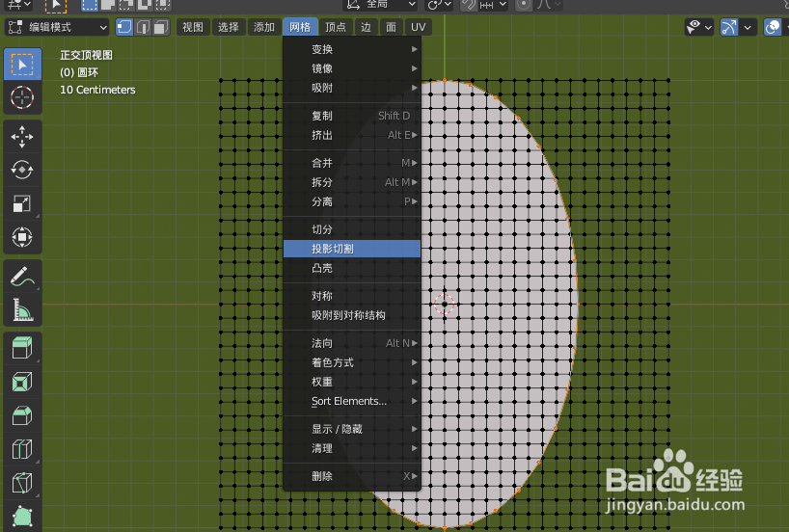Expand the 挤出 submenu
Screen dimensions: 789x532
[x=352, y=135]
